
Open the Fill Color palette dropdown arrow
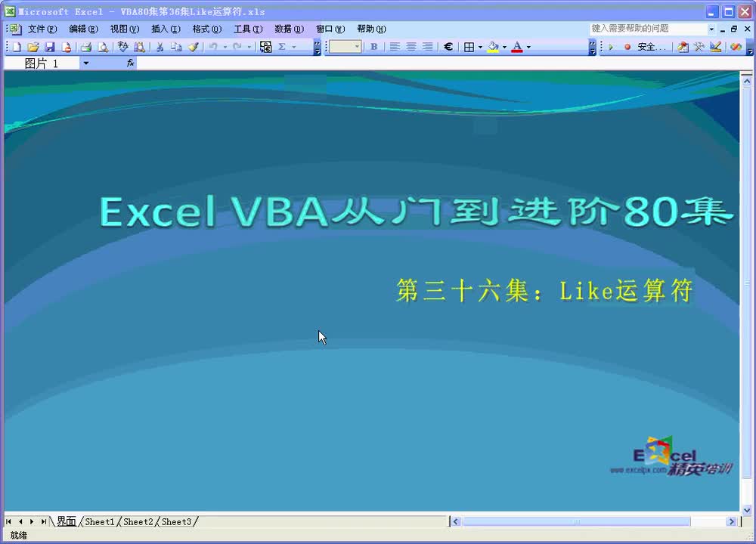click(x=504, y=47)
